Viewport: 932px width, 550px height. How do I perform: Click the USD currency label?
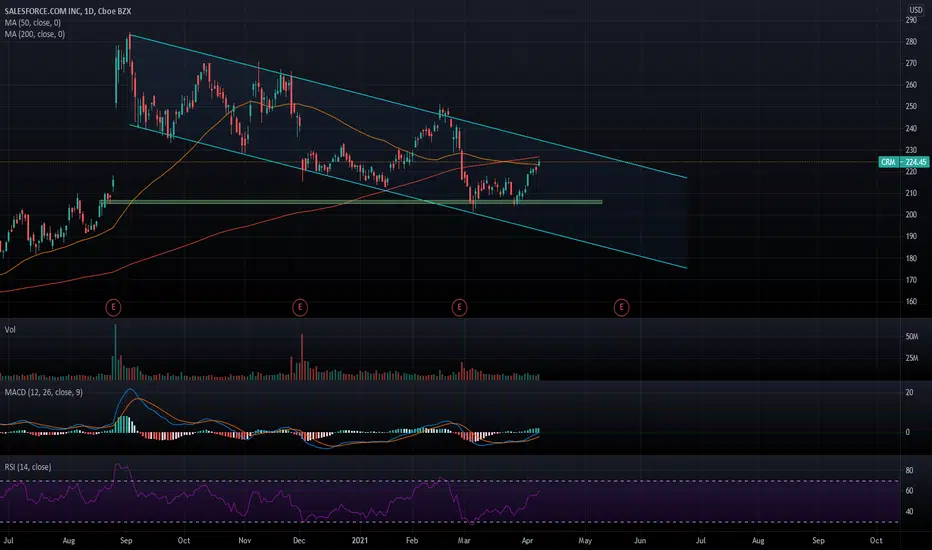916,10
